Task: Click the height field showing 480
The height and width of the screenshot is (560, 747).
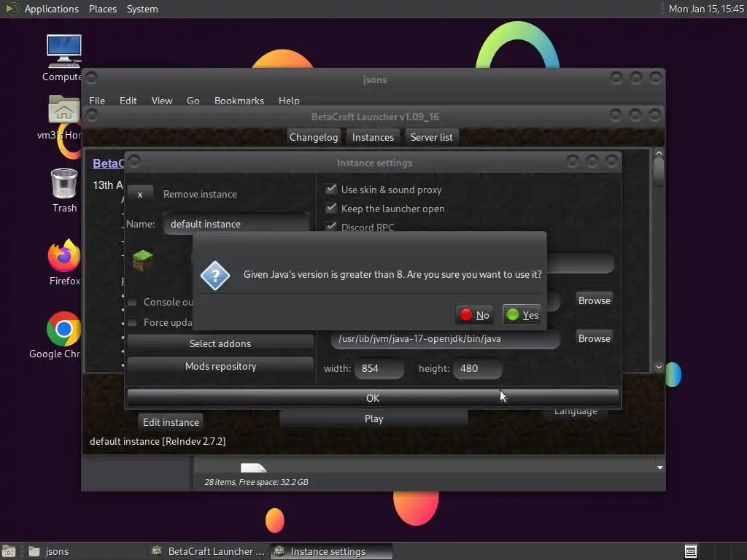Action: pos(477,368)
